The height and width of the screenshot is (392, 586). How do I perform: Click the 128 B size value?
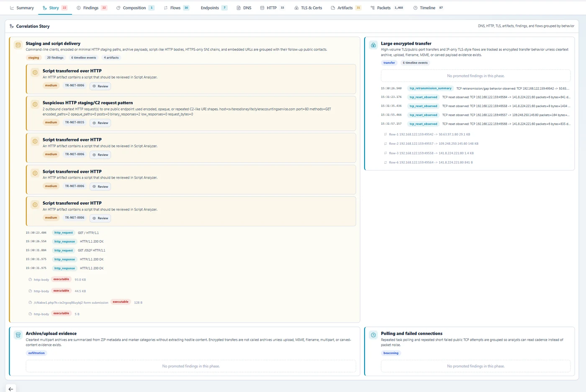click(138, 302)
